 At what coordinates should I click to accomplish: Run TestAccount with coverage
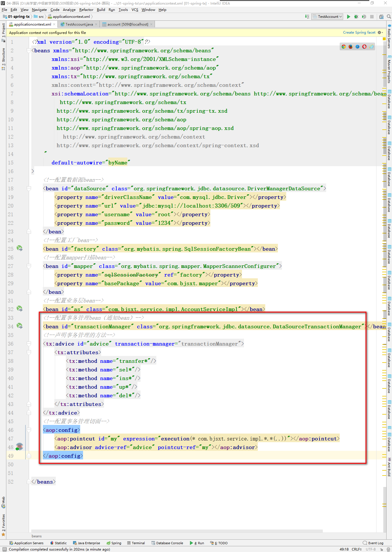364,17
